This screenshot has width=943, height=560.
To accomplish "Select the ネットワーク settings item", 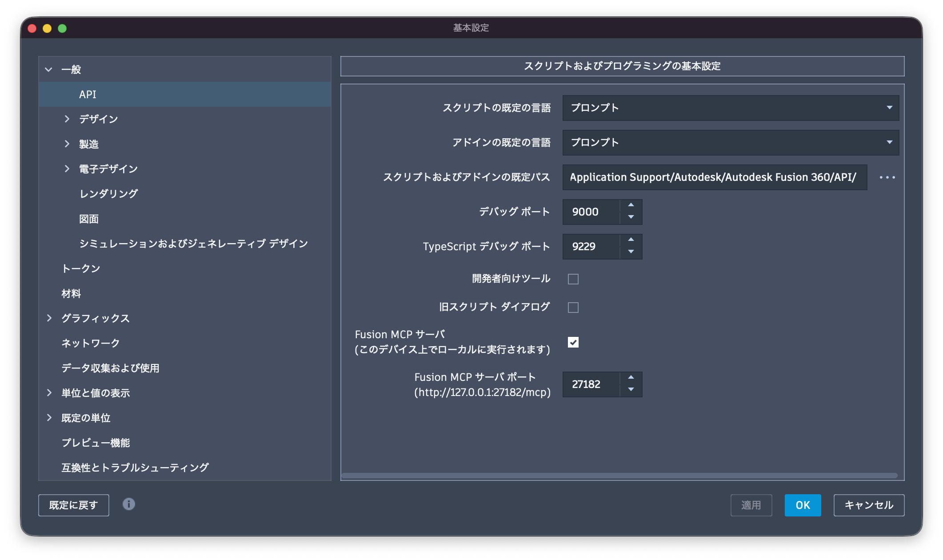I will (91, 343).
